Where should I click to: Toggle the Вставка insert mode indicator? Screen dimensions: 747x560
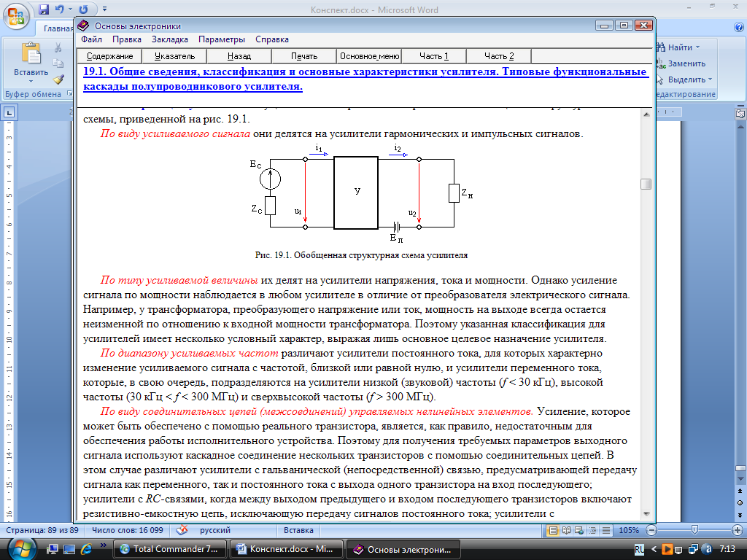(298, 530)
